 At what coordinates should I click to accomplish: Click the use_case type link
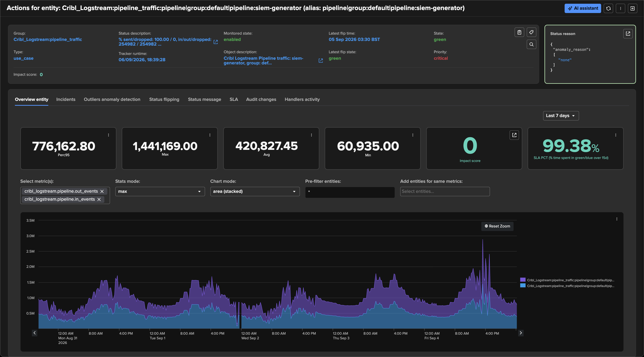(x=23, y=58)
